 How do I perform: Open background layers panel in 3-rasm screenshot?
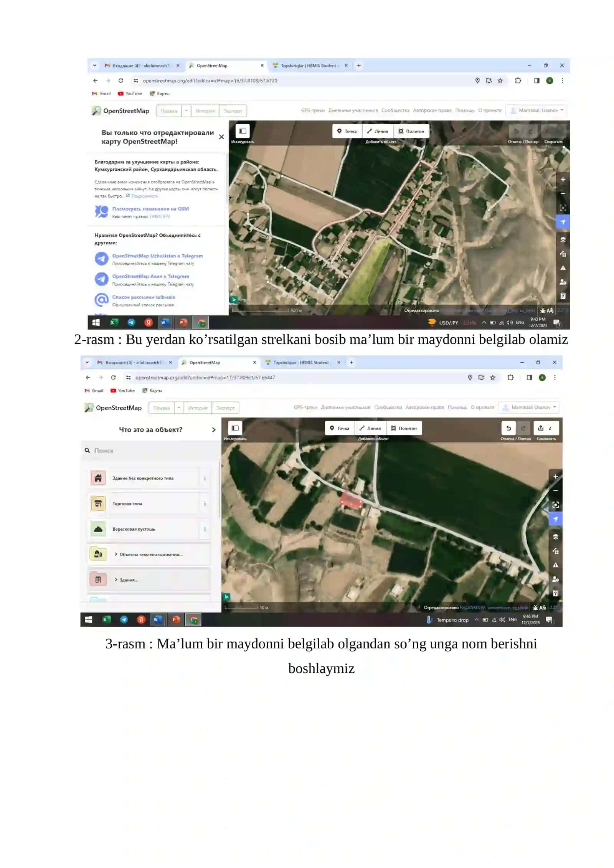tap(555, 537)
